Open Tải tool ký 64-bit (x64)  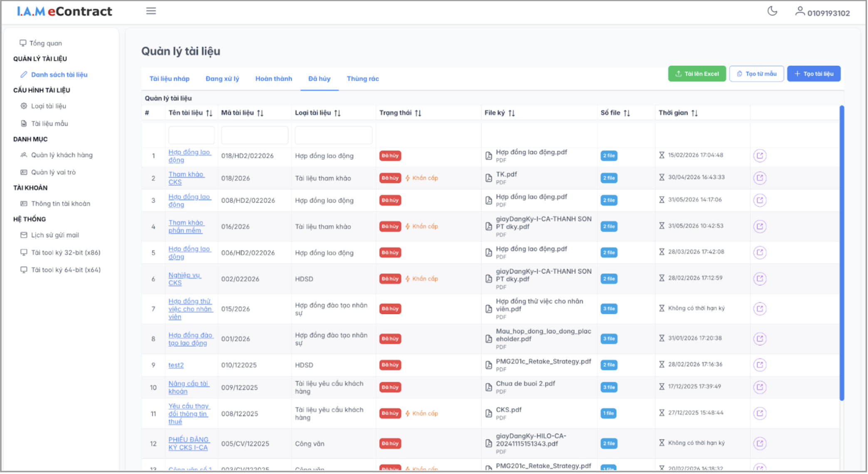tap(66, 270)
